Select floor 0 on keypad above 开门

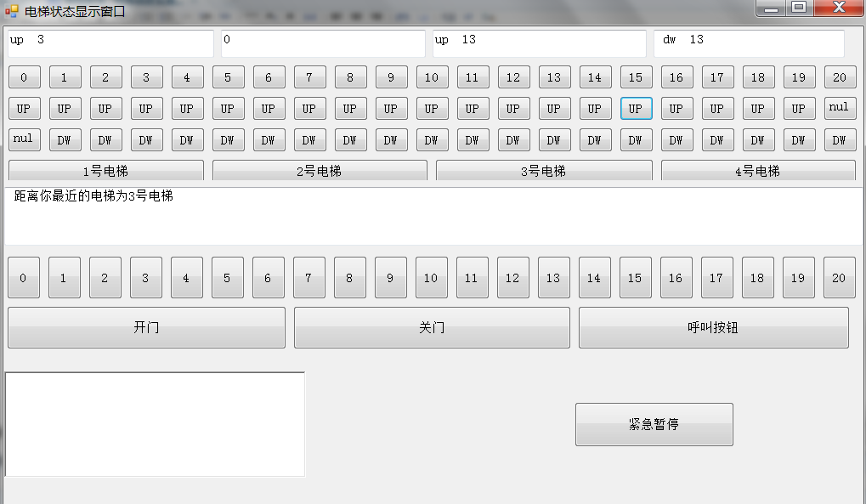coord(24,277)
